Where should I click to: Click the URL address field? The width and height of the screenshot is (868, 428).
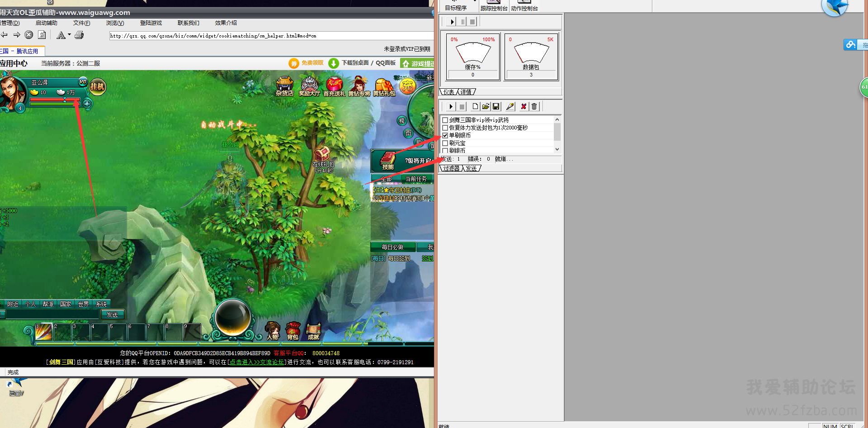pyautogui.click(x=271, y=36)
